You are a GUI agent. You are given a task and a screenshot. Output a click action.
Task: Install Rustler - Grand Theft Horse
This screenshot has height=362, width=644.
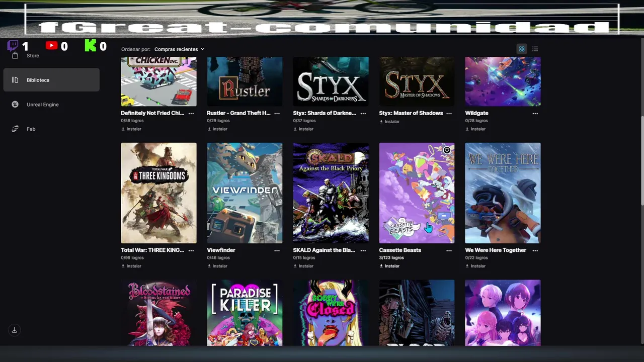pyautogui.click(x=217, y=129)
